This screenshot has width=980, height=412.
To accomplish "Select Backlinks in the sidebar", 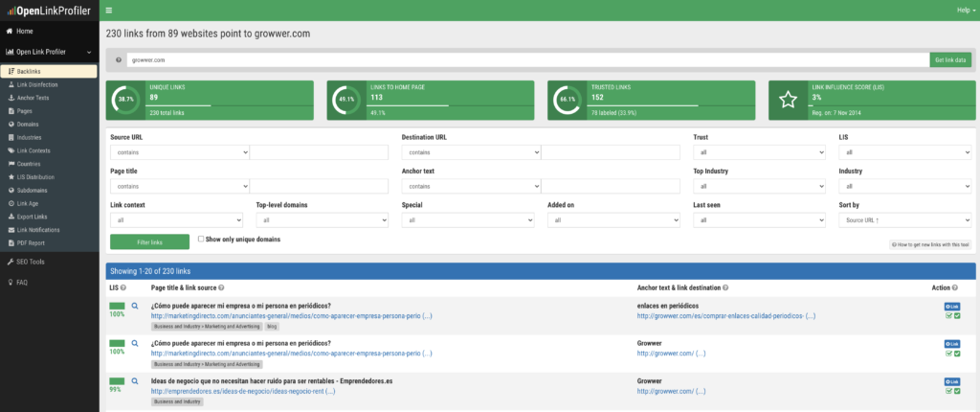I will pyautogui.click(x=49, y=71).
